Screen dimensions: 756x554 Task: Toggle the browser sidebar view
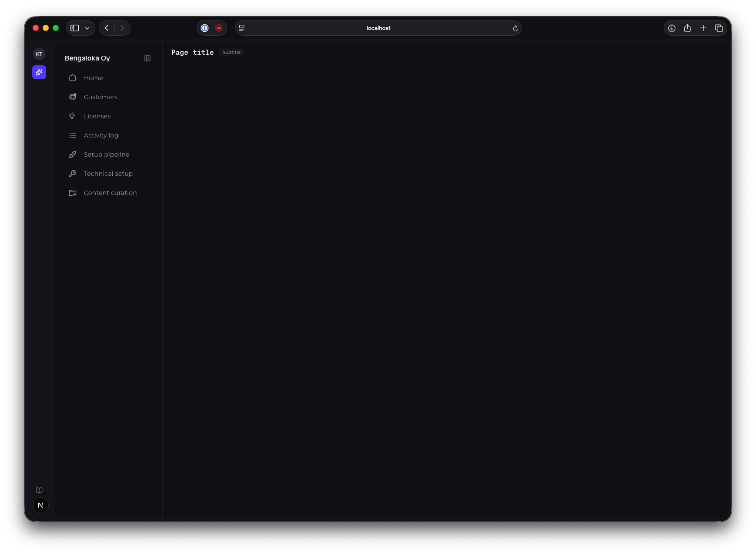click(x=74, y=27)
